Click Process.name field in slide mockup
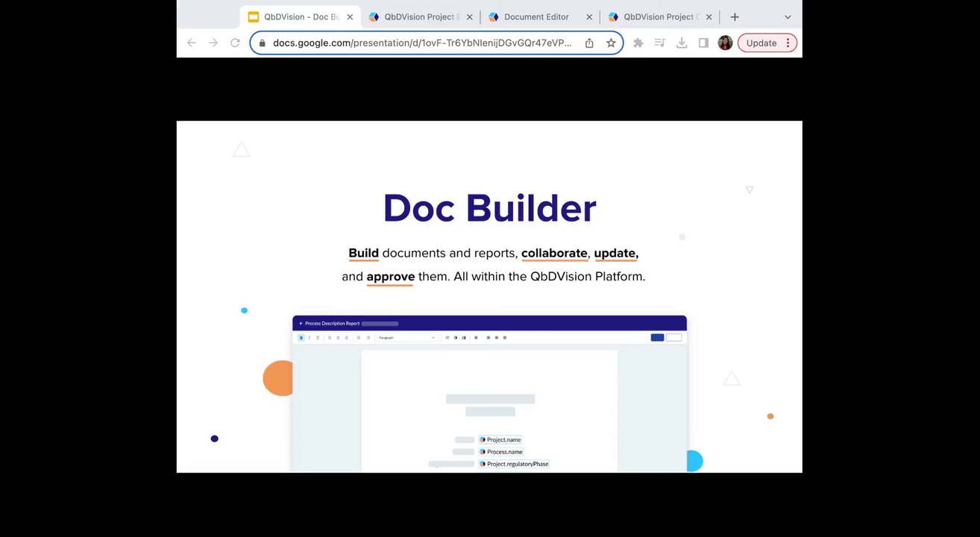Image resolution: width=980 pixels, height=537 pixels. (501, 452)
